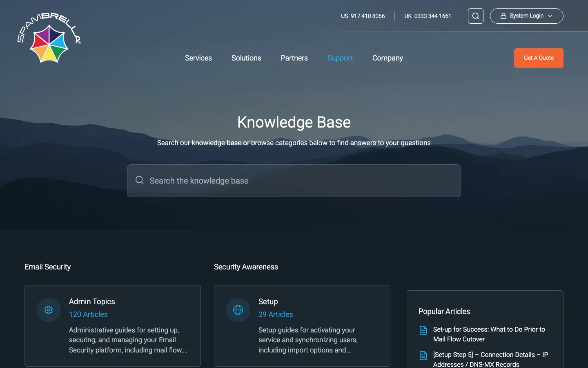Open the Admin Topics category title

pos(92,301)
